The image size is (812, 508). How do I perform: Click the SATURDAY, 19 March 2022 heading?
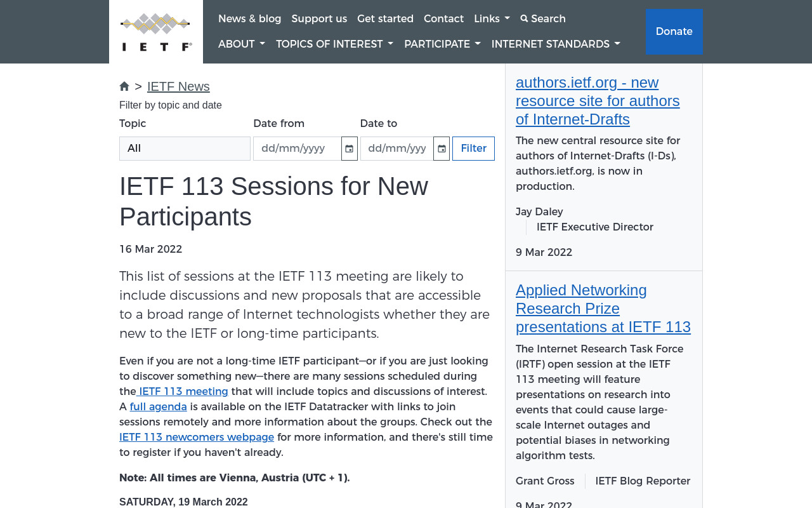(183, 502)
